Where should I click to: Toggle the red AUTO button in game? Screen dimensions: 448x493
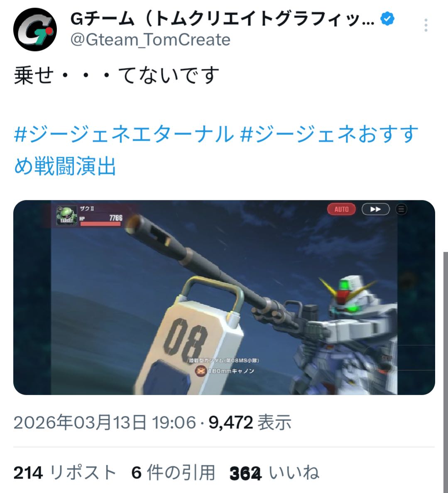pos(341,209)
